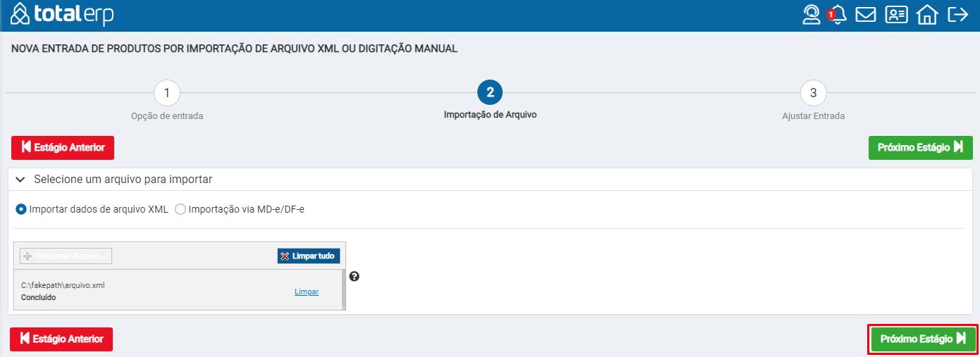Go to step 1 Opção de entrada
This screenshot has height=357, width=980.
tap(166, 92)
